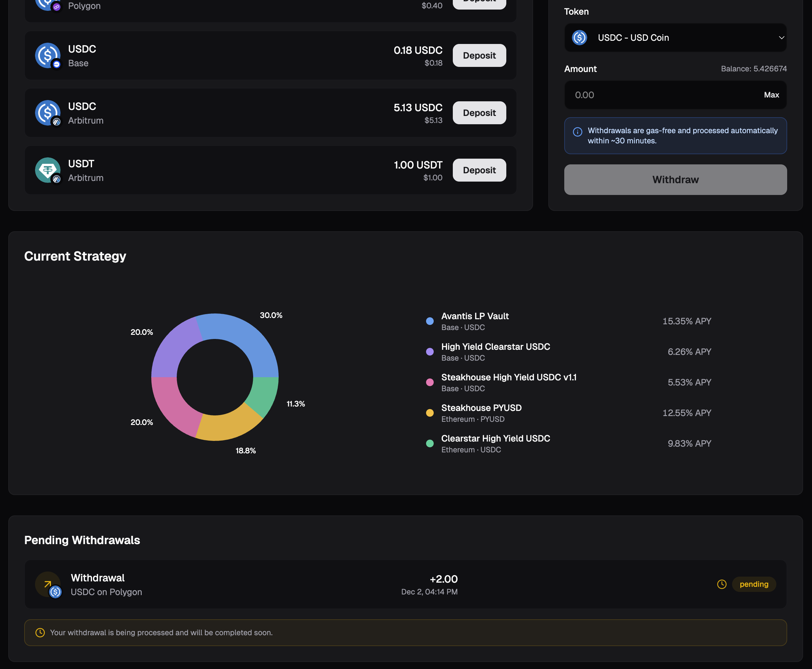
Task: Click the clock icon in processing notice
Action: point(40,632)
